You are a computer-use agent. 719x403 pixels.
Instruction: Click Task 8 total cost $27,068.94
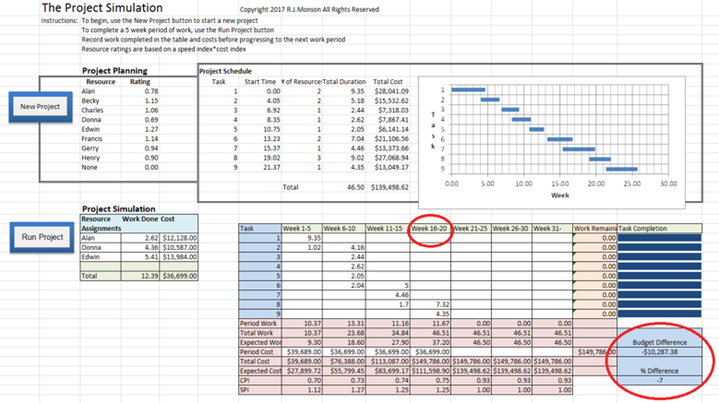pos(391,158)
